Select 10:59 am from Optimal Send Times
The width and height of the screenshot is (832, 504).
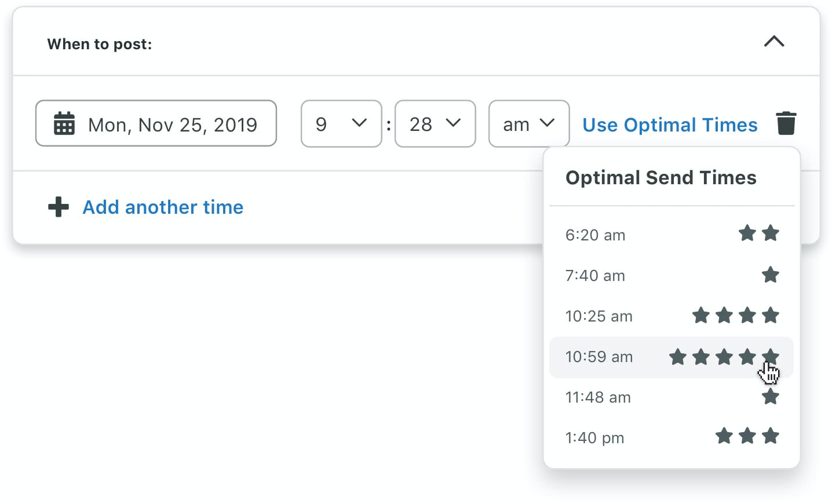point(599,357)
